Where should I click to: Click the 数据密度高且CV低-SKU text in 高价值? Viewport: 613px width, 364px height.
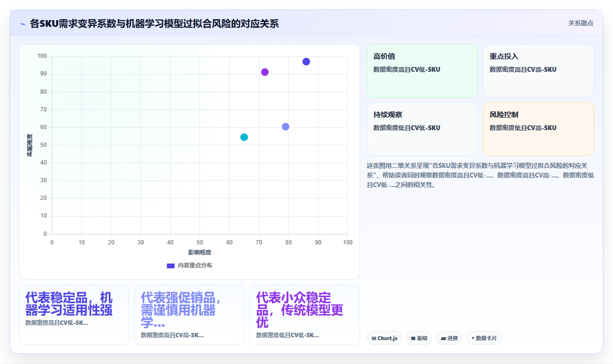(x=407, y=69)
